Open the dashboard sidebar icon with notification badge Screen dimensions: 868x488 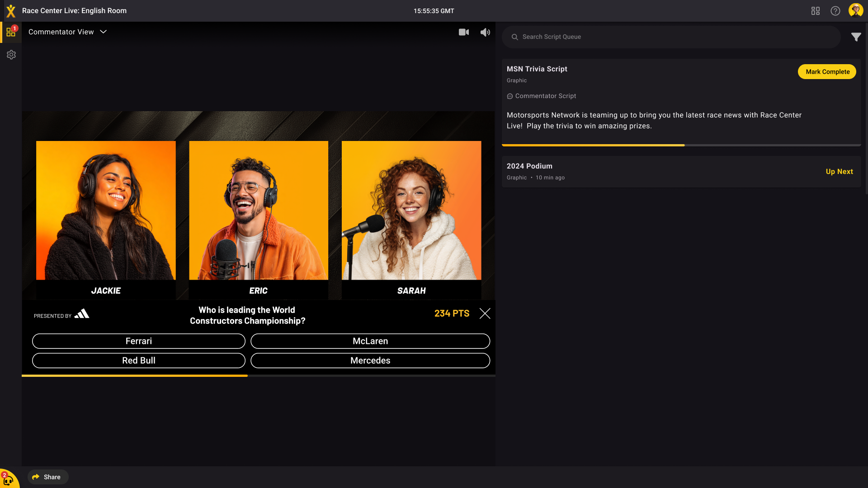tap(11, 32)
